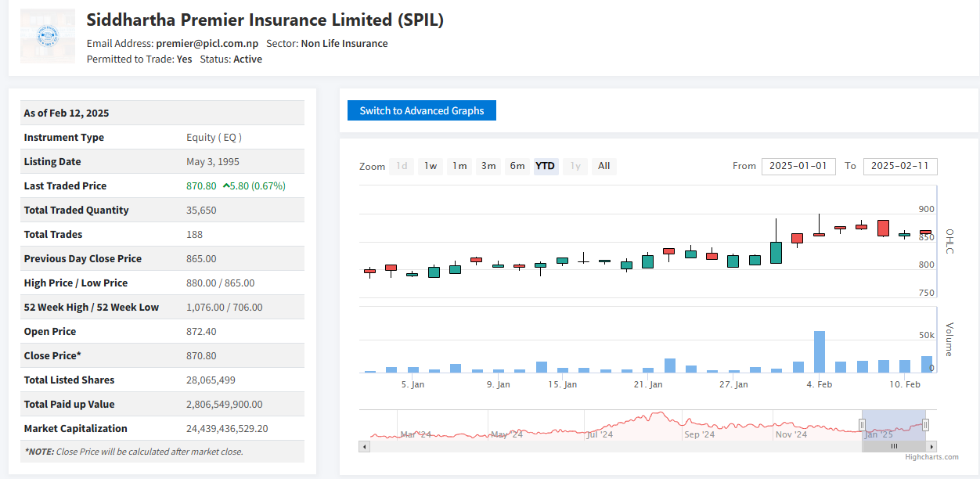Click the Switch to Advanced Graphs button
The width and height of the screenshot is (980, 479).
[422, 111]
